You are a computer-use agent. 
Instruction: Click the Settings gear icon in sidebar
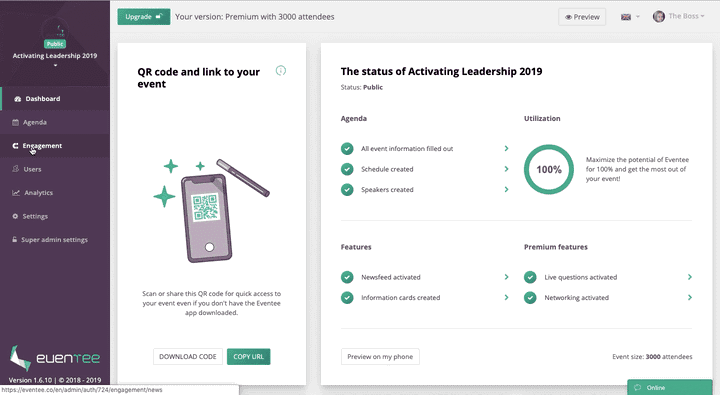pyautogui.click(x=15, y=216)
